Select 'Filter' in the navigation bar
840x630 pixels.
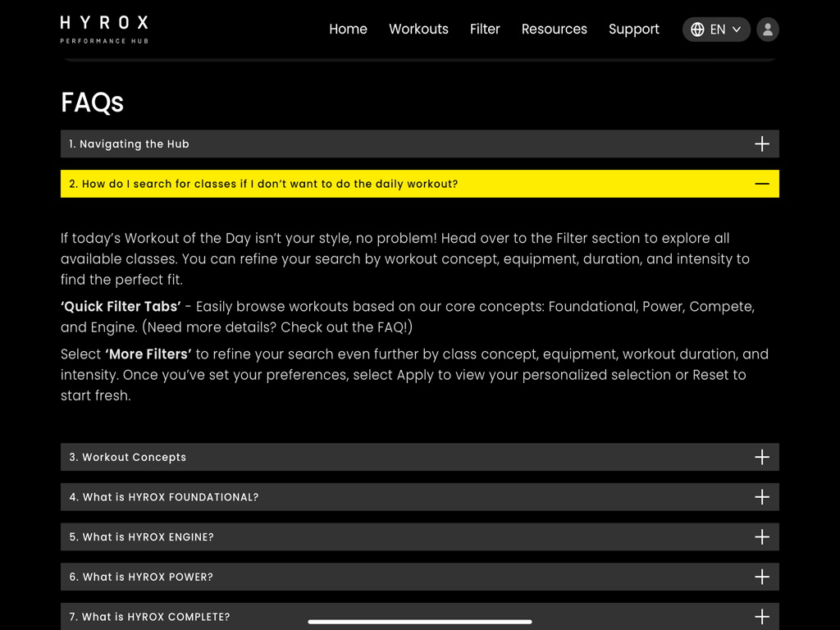[x=485, y=29]
